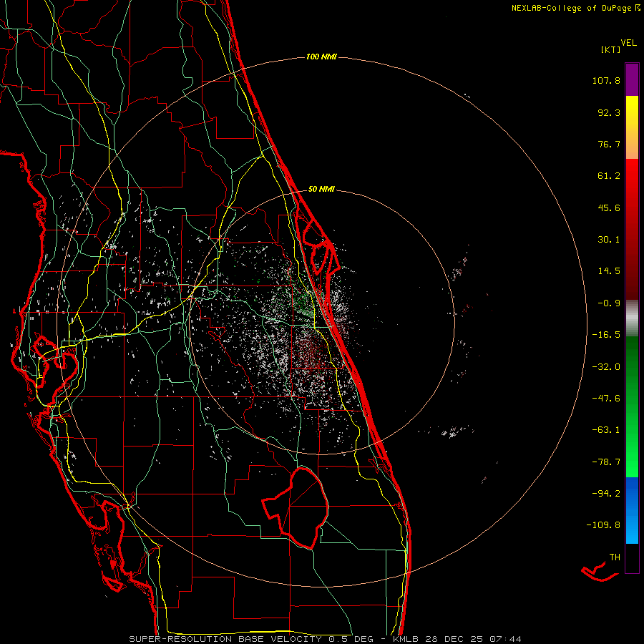Click the 14.5 legend value
The width and height of the screenshot is (644, 644).
coord(609,271)
